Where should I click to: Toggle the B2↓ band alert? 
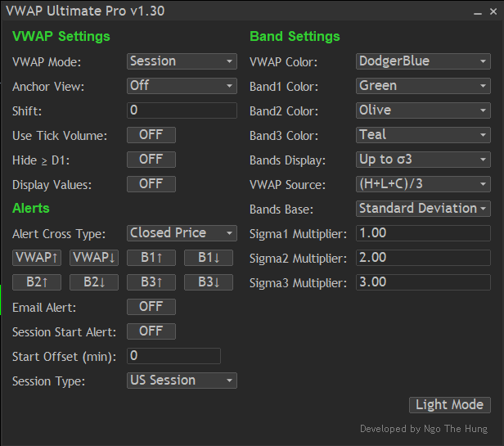click(x=94, y=282)
